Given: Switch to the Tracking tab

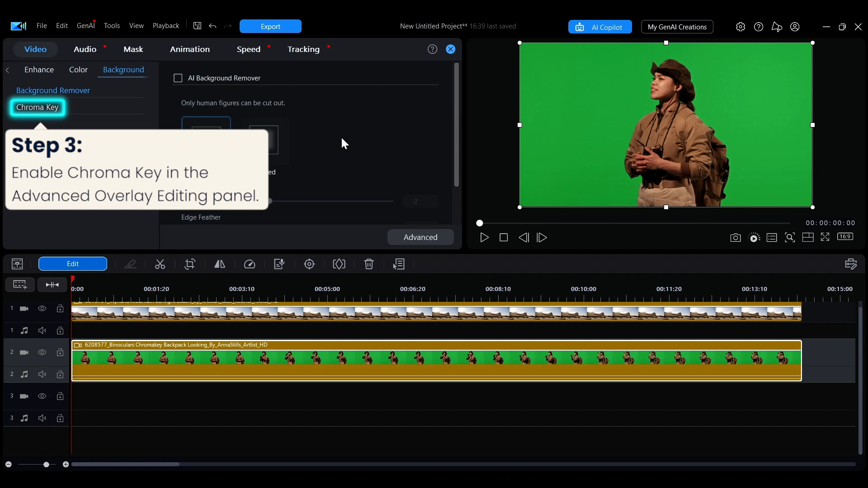Looking at the screenshot, I should coord(303,49).
